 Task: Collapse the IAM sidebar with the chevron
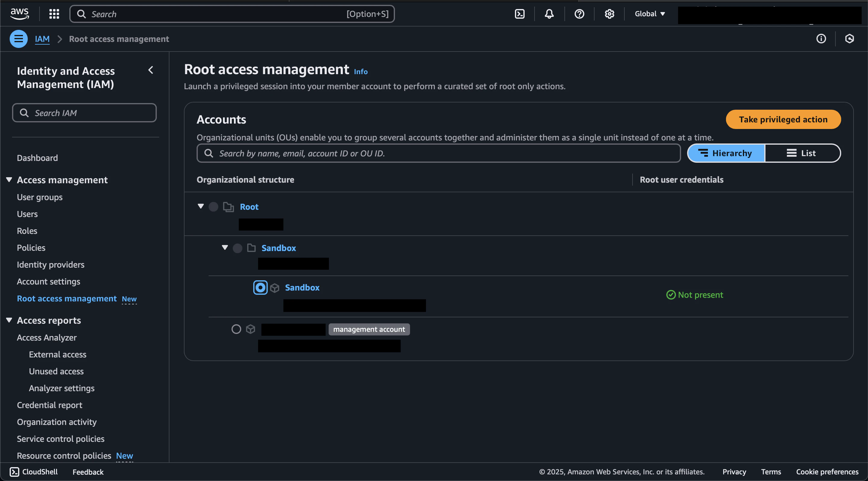(x=151, y=70)
